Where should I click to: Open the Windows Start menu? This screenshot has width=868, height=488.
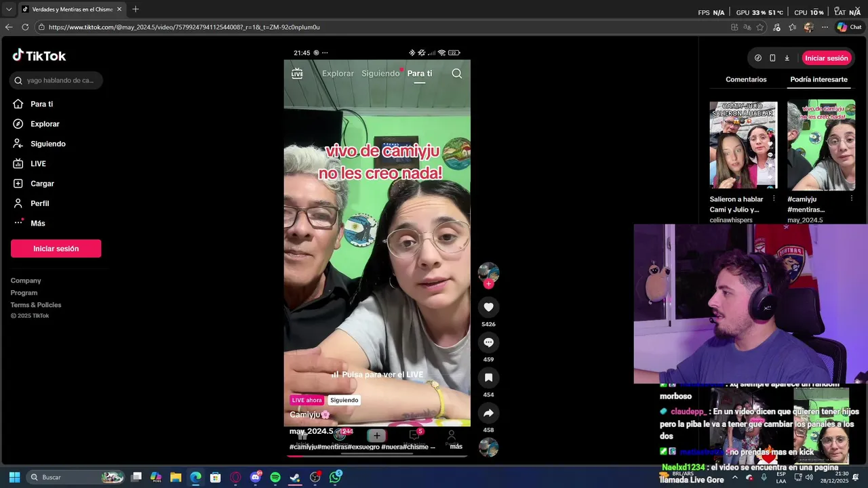click(14, 477)
